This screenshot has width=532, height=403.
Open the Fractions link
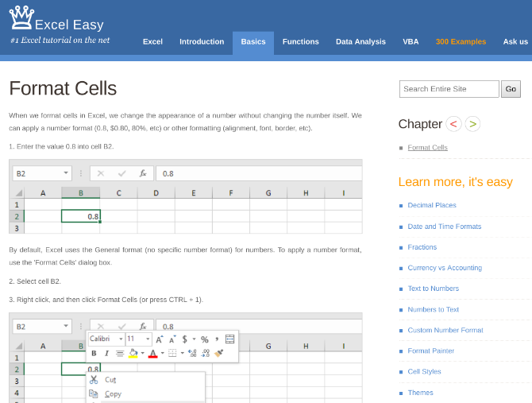tap(422, 247)
